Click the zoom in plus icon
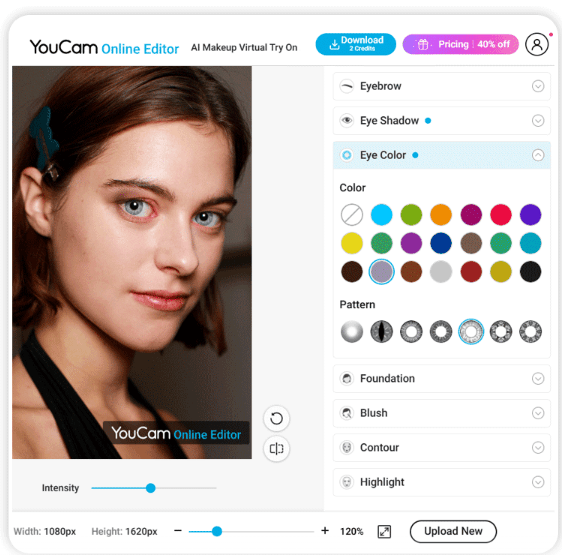The height and width of the screenshot is (555, 562). coord(325,531)
